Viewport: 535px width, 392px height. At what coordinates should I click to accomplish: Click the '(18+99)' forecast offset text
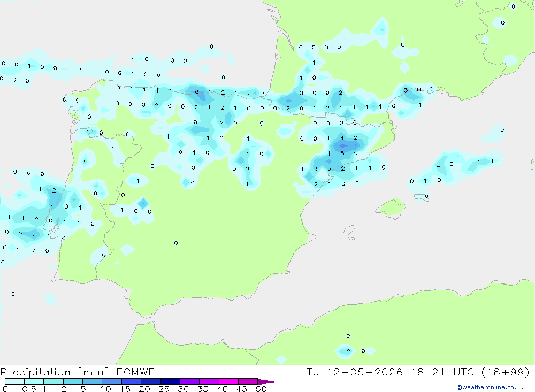click(506, 372)
